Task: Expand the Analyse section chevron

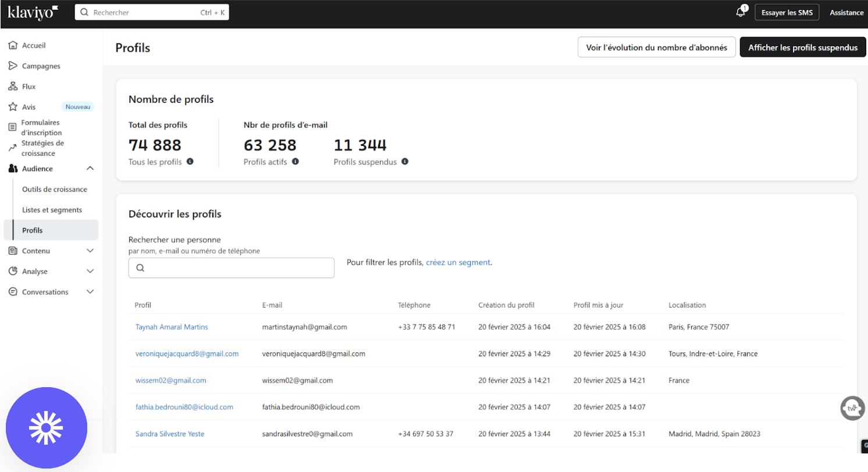Action: pyautogui.click(x=90, y=271)
